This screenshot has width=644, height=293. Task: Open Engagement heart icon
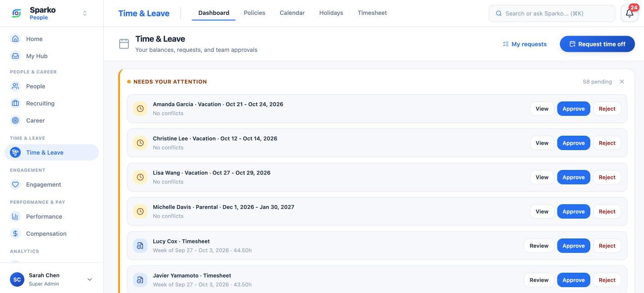[15, 184]
